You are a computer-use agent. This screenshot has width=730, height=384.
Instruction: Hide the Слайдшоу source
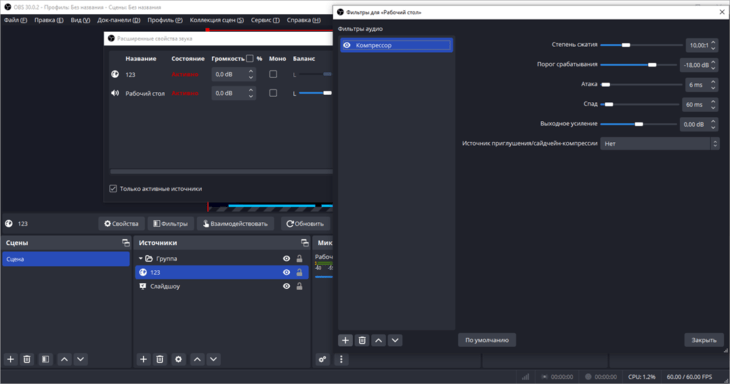[x=286, y=286]
